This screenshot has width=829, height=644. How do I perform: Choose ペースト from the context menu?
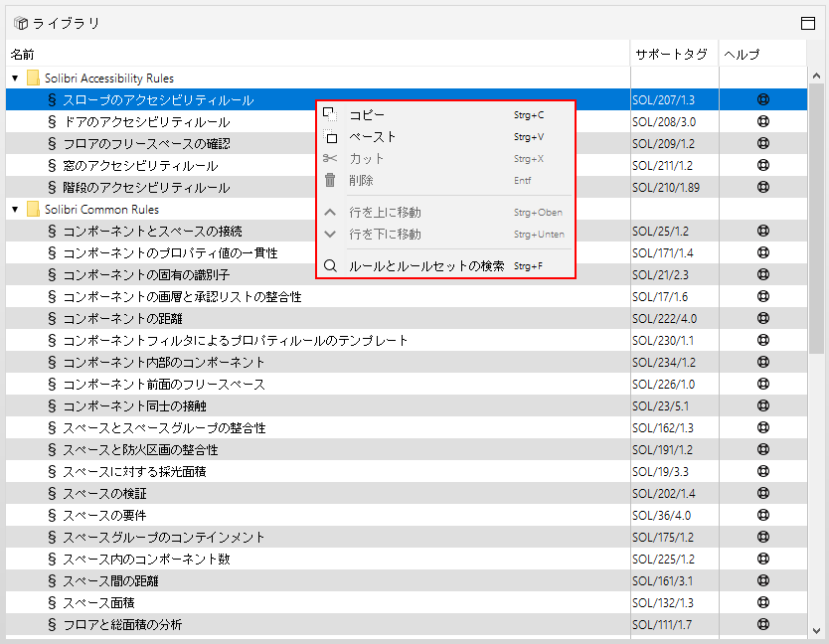(445, 137)
